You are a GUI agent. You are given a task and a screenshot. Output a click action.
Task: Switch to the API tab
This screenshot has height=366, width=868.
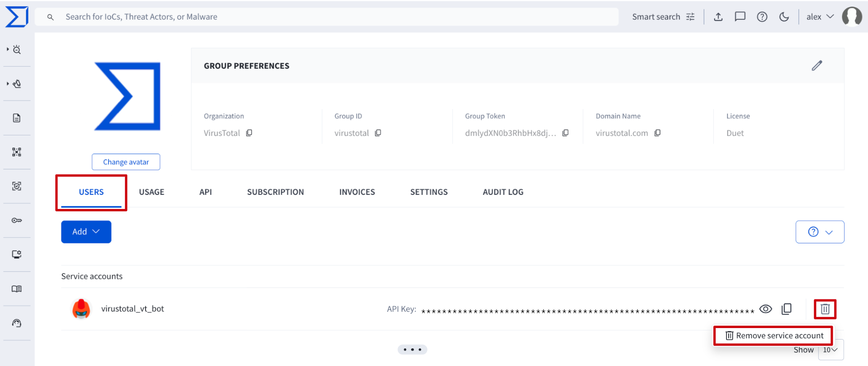pos(206,192)
